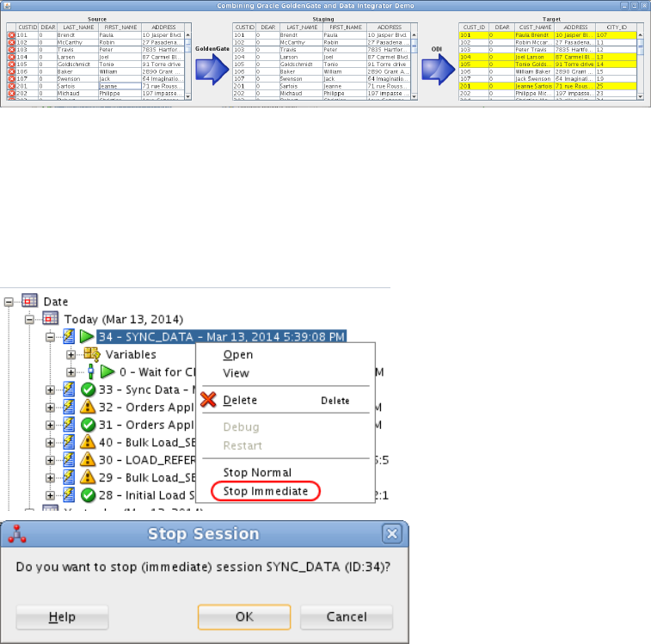The height and width of the screenshot is (644, 651).
Task: Close the Stop Session dialog
Action: point(392,534)
